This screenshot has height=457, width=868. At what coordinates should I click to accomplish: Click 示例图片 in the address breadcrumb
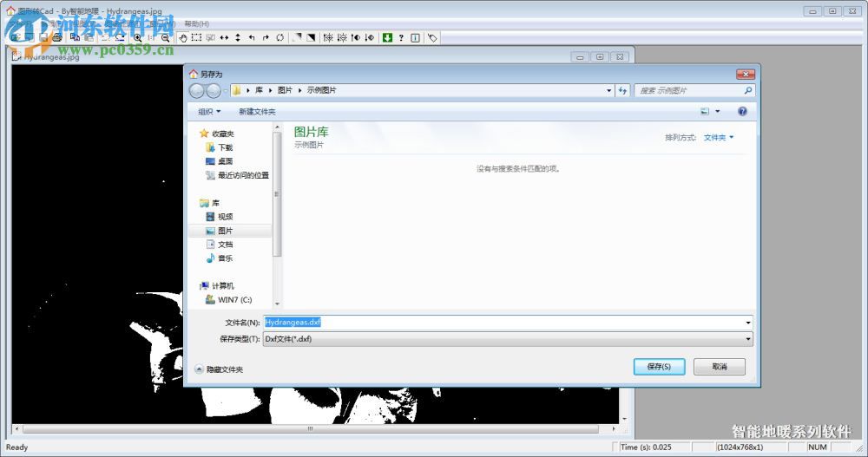[x=322, y=90]
